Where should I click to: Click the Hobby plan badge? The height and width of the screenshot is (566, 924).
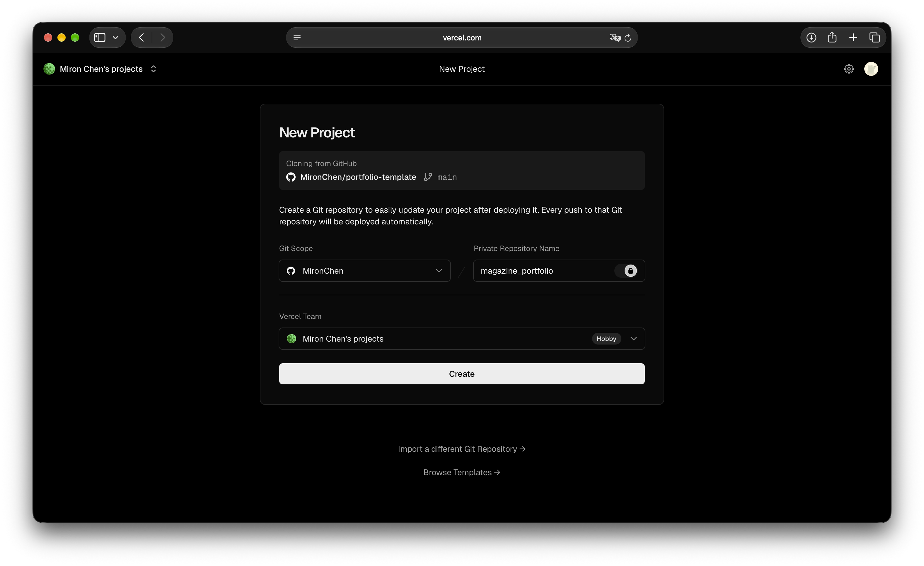point(606,339)
